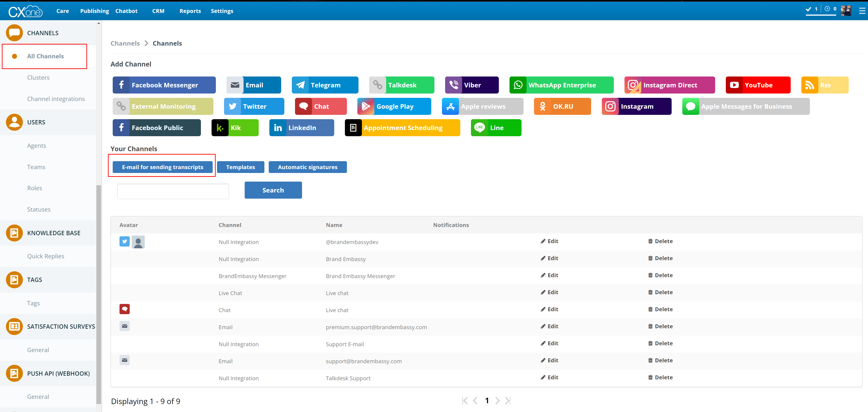The width and height of the screenshot is (868, 412).
Task: Add an Instagram channel
Action: point(636,106)
